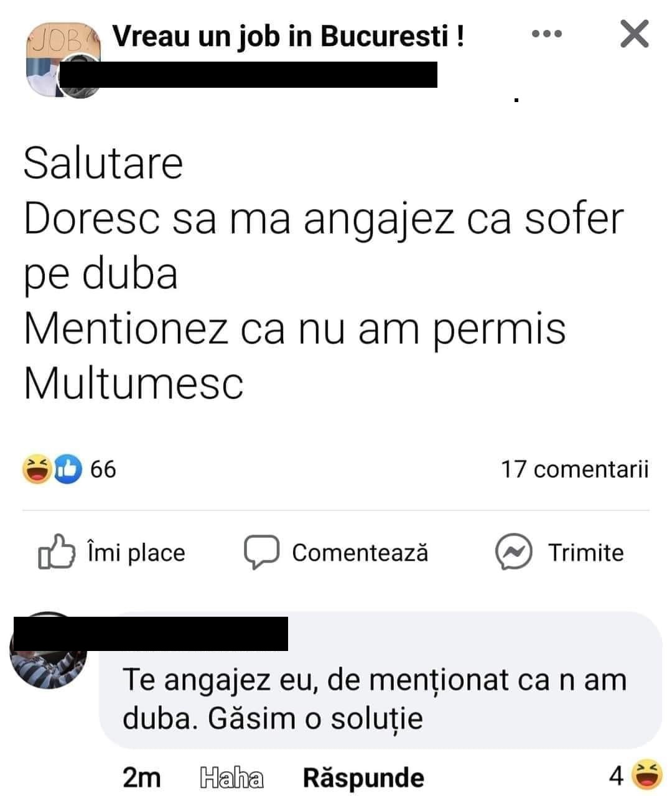672x796 pixels.
Task: Open the three-dots post options menu
Action: (548, 34)
